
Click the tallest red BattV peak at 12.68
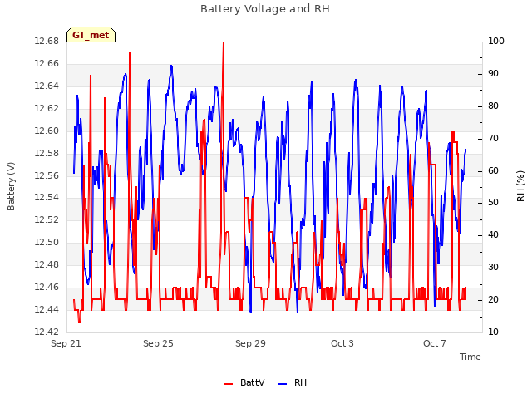tap(224, 43)
